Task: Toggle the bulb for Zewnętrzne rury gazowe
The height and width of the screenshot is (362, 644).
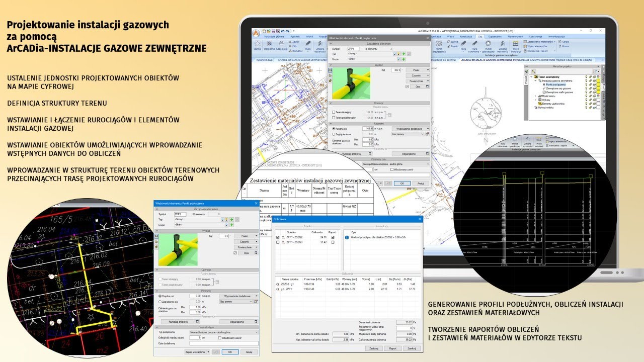Action: 587,88
